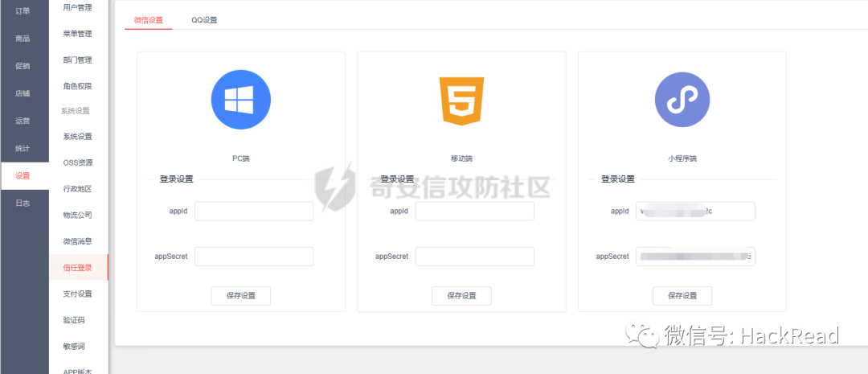Go to 部门管理 submenu
The height and width of the screenshot is (374, 868).
click(77, 60)
